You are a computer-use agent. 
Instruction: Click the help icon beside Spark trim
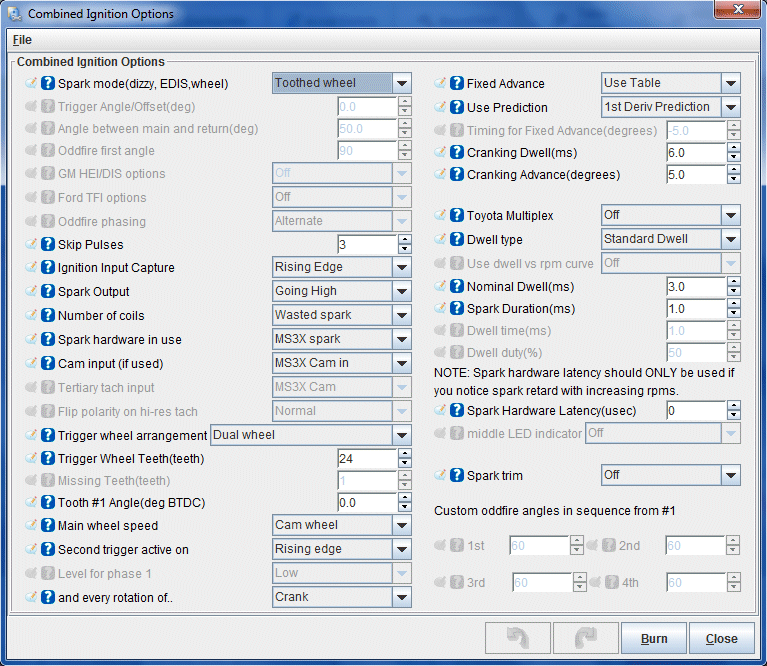tap(457, 476)
